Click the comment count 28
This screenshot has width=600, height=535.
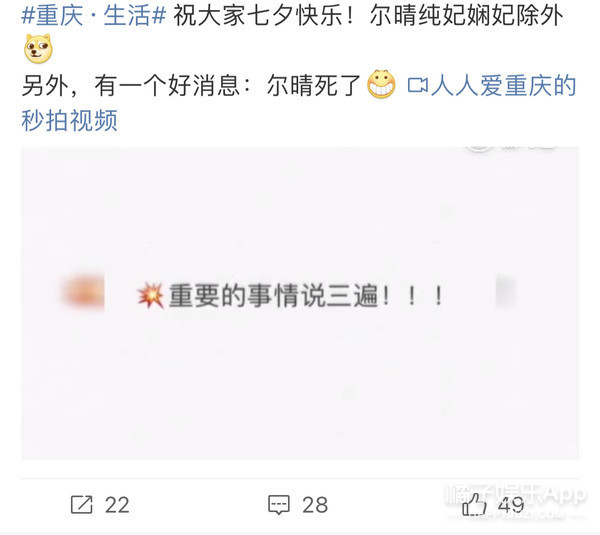coord(315,505)
